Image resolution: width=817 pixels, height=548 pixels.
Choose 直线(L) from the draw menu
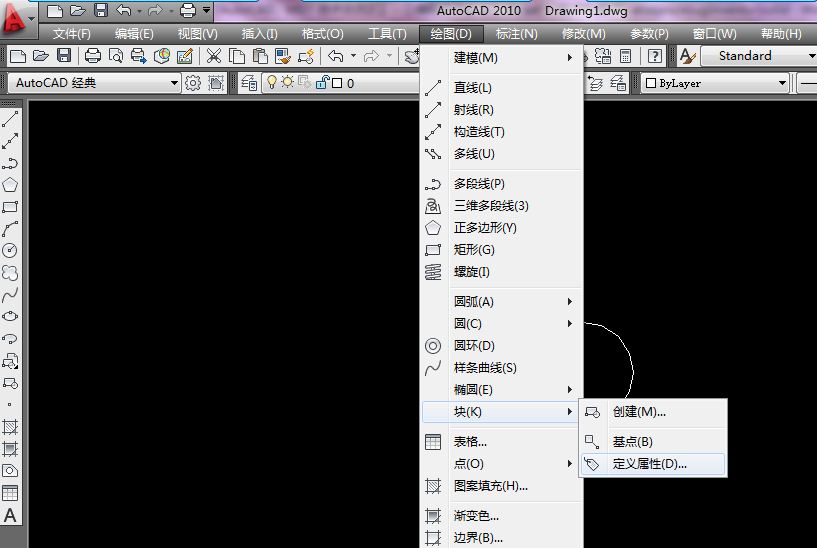501,88
